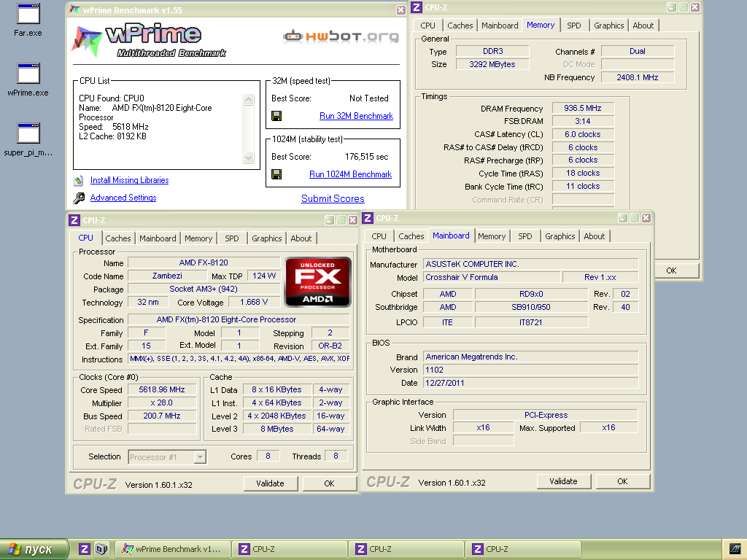The image size is (747, 560).
Task: Open Memory tab in CPU window
Action: [198, 238]
